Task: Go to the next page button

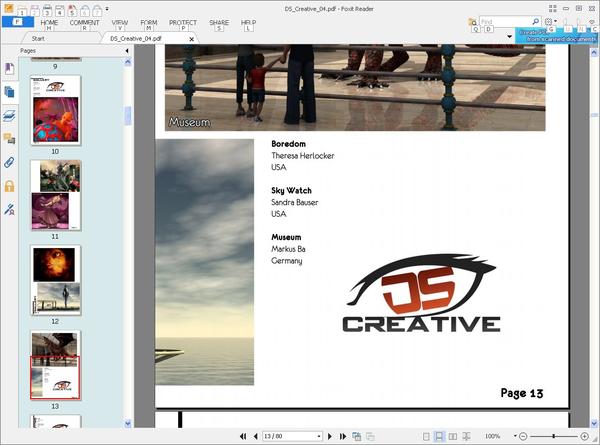Action: 329,436
